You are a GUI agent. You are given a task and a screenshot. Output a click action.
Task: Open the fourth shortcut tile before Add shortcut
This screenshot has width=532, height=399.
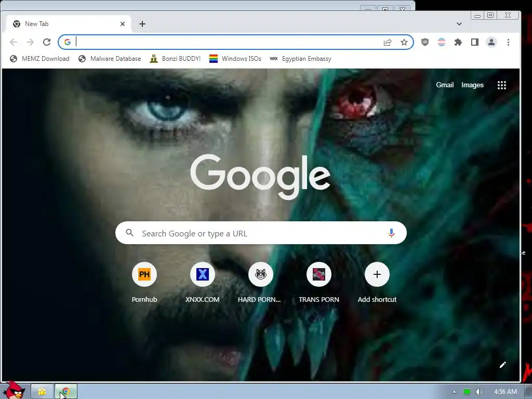(319, 274)
